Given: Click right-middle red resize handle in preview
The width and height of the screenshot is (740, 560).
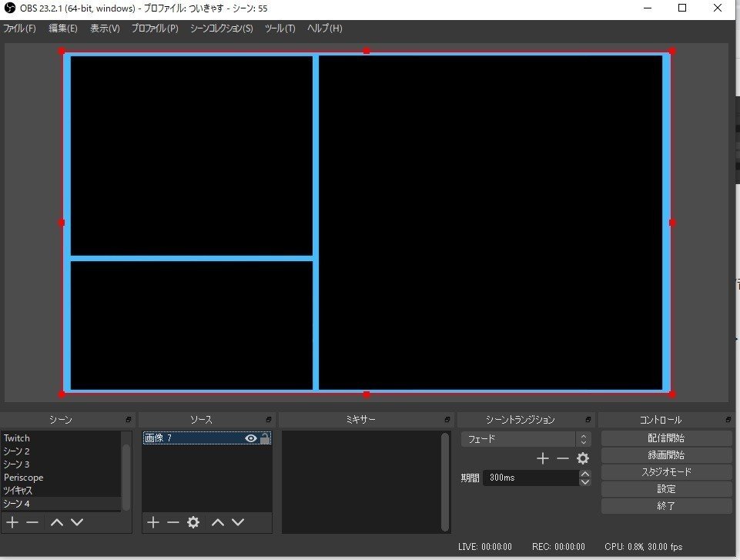Looking at the screenshot, I should tap(672, 223).
